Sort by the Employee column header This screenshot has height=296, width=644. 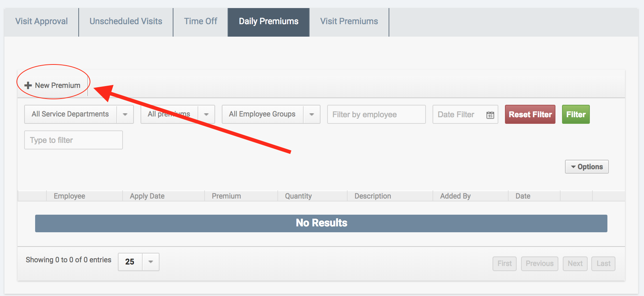click(x=70, y=196)
